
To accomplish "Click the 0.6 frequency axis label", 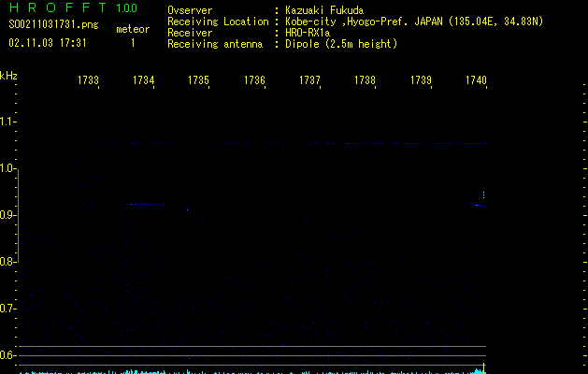I will point(8,355).
